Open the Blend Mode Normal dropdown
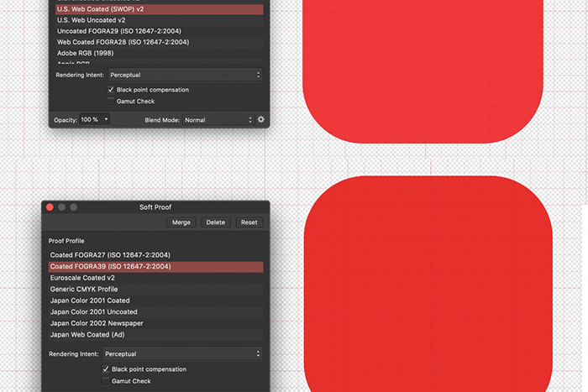The image size is (588, 392). 218,120
